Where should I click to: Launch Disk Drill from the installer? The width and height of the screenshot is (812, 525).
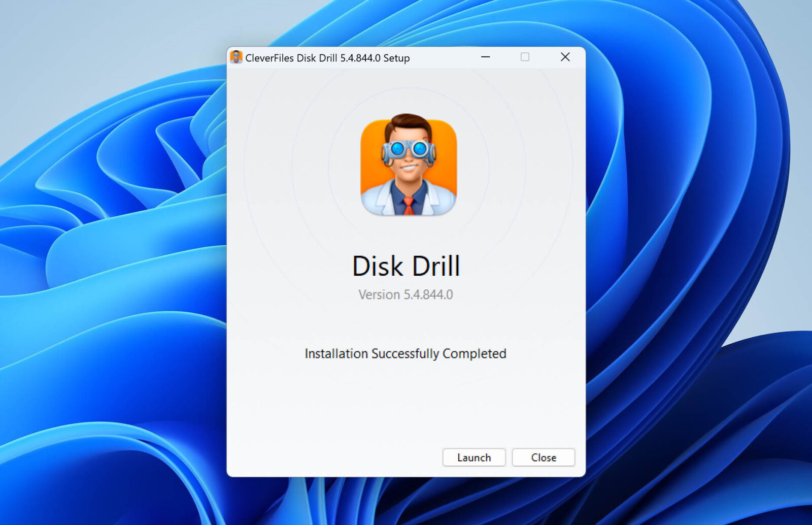pos(473,457)
